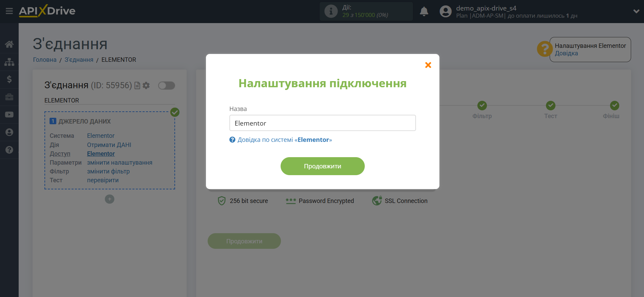
Task: Toggle the connection enable switch
Action: tap(167, 86)
